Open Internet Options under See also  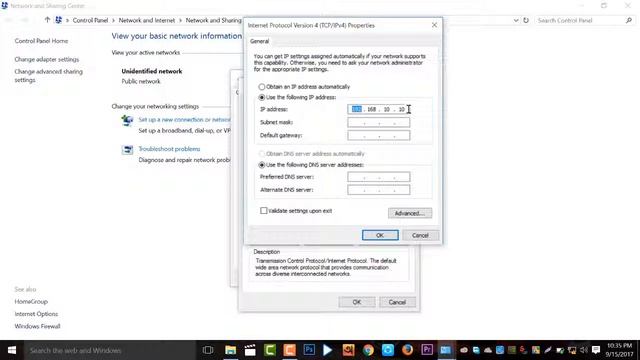pos(36,314)
